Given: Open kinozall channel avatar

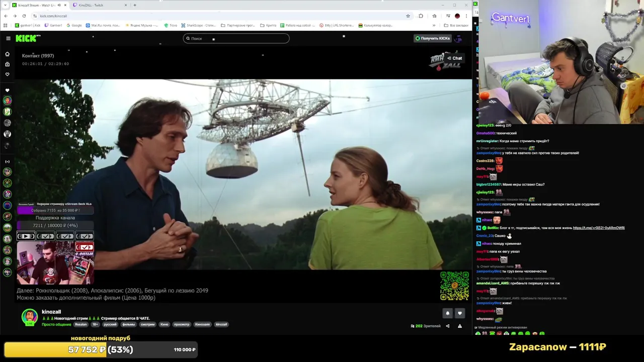Looking at the screenshot, I should click(x=29, y=317).
